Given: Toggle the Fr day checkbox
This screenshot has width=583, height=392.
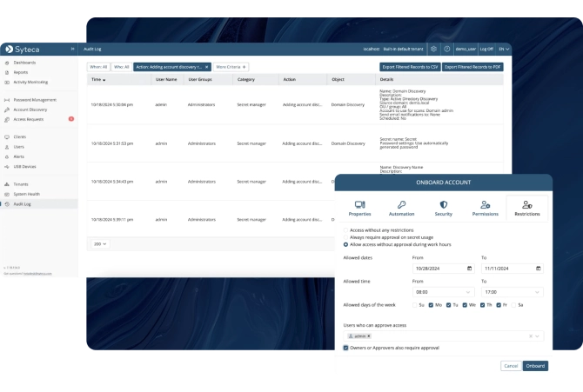Looking at the screenshot, I should click(499, 305).
